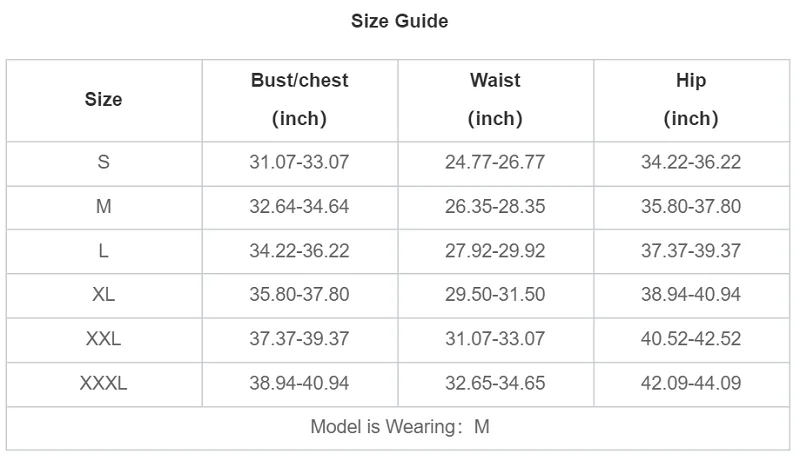Screen dimensions: 800x468
Task: Click the L size row label
Action: (104, 251)
